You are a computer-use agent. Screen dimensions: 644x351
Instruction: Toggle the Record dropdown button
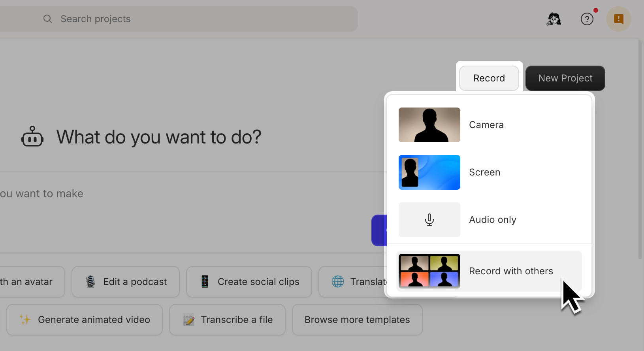pyautogui.click(x=489, y=78)
